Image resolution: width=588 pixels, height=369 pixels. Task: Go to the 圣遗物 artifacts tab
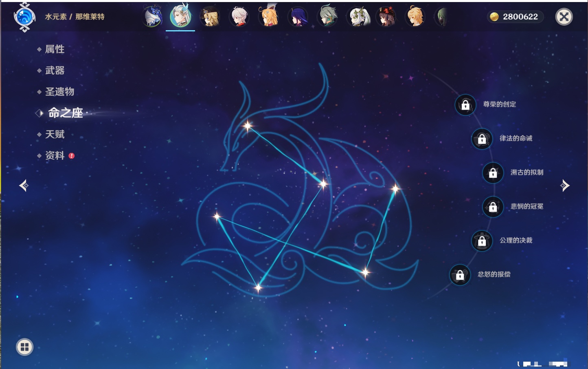click(59, 92)
